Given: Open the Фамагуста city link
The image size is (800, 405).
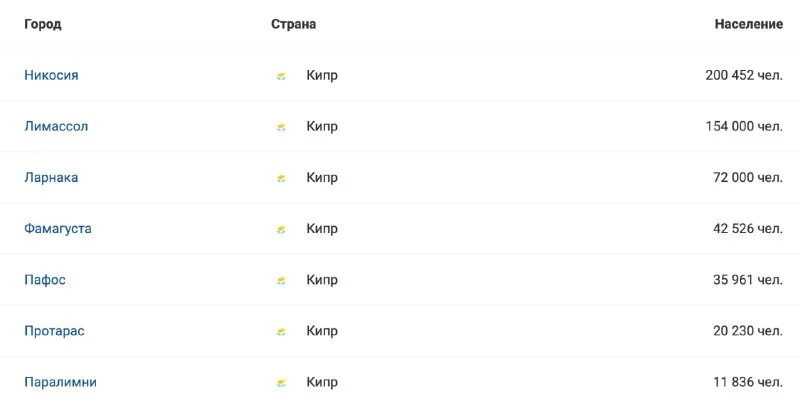Looking at the screenshot, I should [x=58, y=229].
